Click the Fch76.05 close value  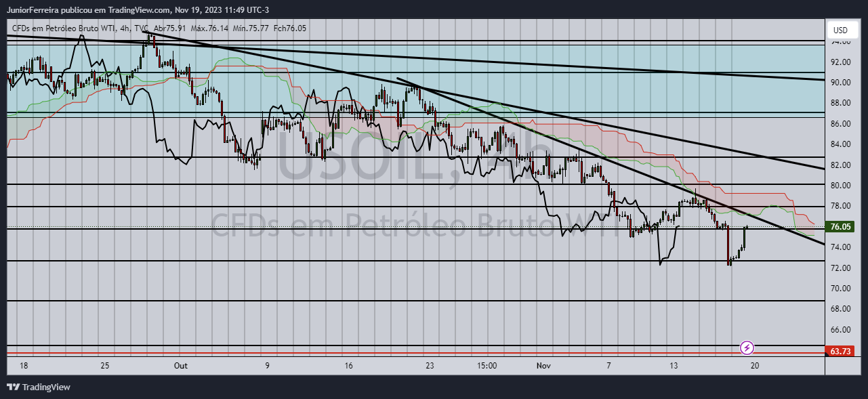click(x=289, y=28)
